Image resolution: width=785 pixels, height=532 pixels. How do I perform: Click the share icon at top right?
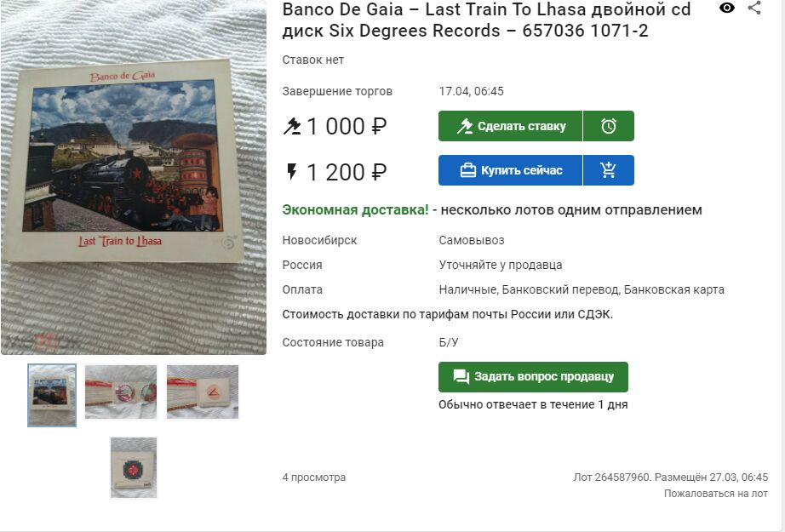click(754, 8)
